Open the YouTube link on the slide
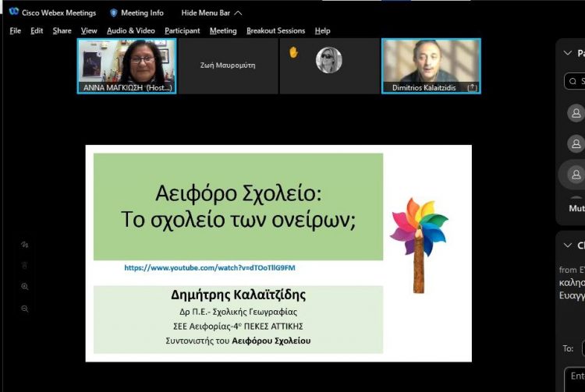 click(x=210, y=267)
